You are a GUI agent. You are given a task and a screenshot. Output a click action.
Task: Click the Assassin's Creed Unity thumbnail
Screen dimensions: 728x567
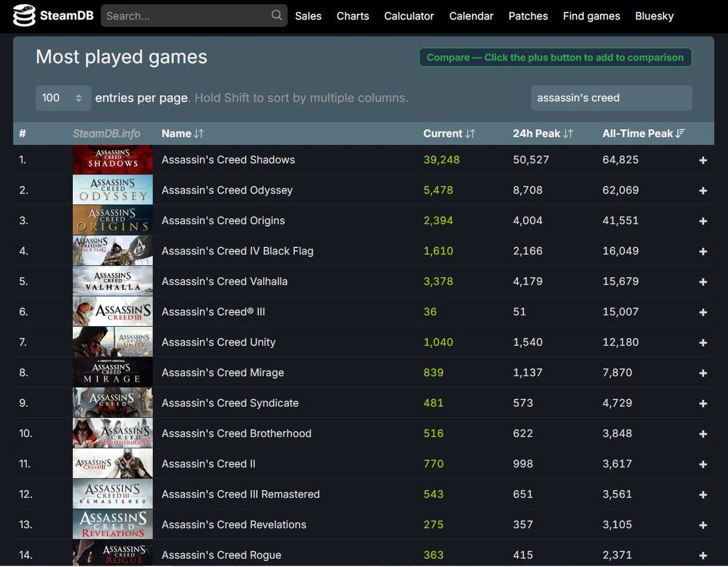coord(113,342)
